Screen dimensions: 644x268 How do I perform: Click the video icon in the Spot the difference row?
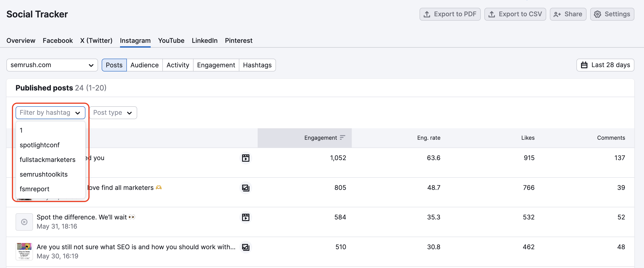(246, 217)
